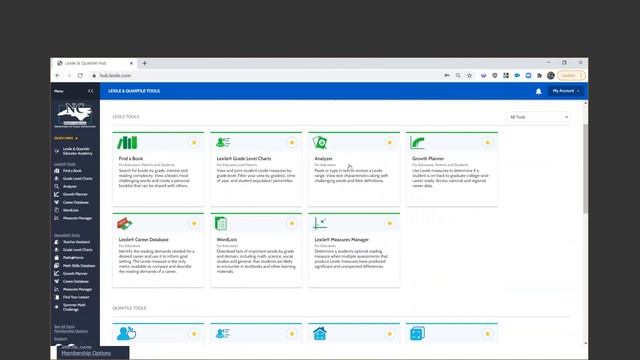This screenshot has height=360, width=640.
Task: Close the Lexile & Quantile Hub tab
Action: pos(131,63)
